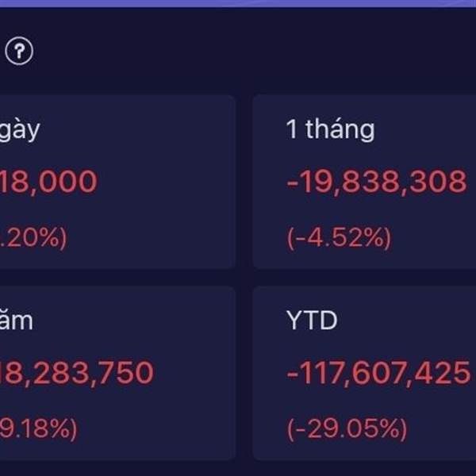Click the value ending in 18,000
Viewport: 476px width, 476px height.
pyautogui.click(x=48, y=182)
